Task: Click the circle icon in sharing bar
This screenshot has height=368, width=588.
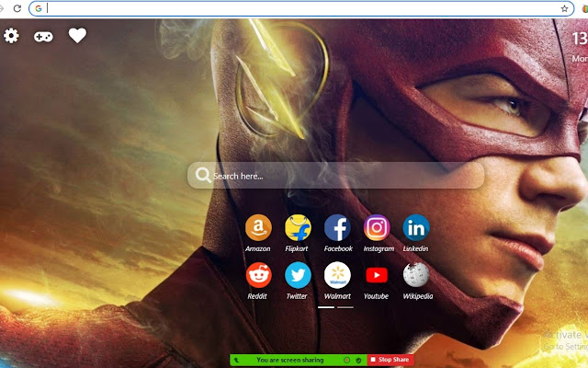Action: [347, 360]
